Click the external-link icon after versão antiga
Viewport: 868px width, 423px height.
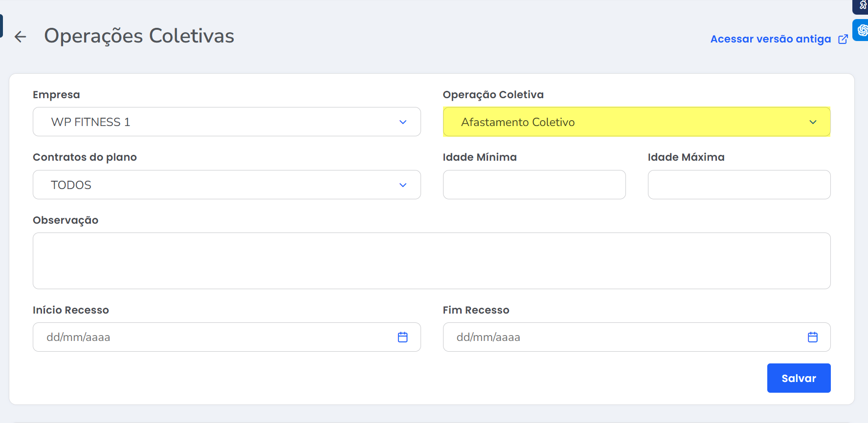[843, 39]
